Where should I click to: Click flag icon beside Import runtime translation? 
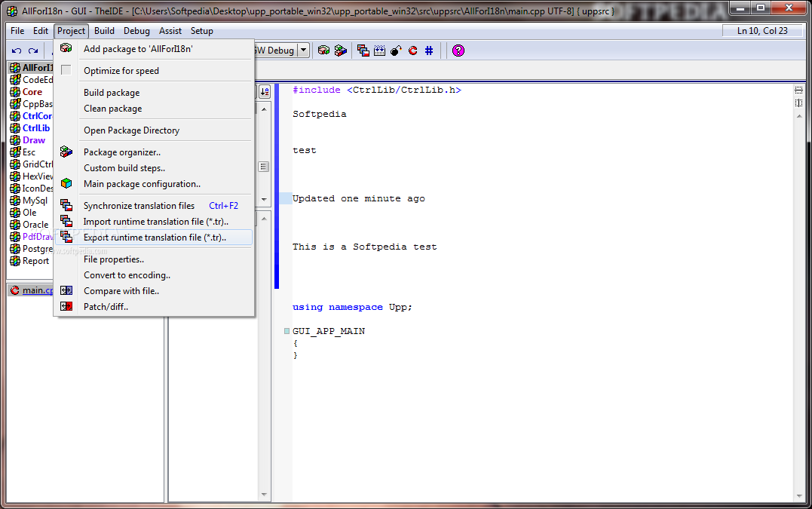coord(66,221)
